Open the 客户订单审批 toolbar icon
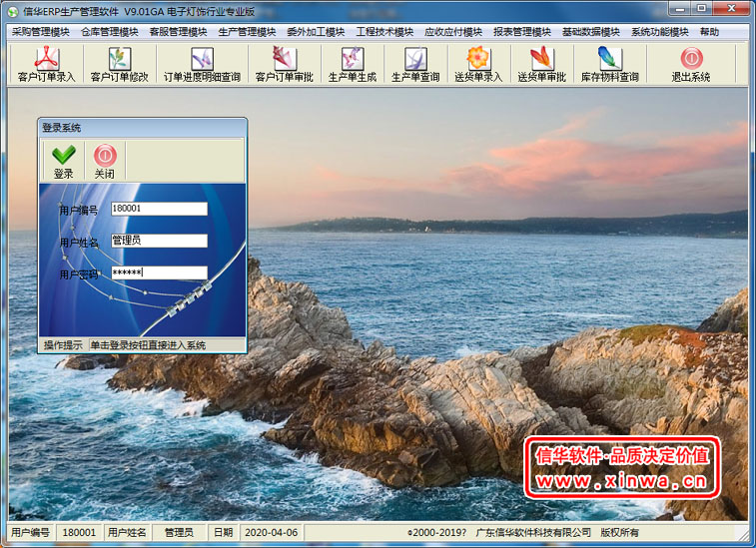This screenshot has width=756, height=548. [285, 64]
